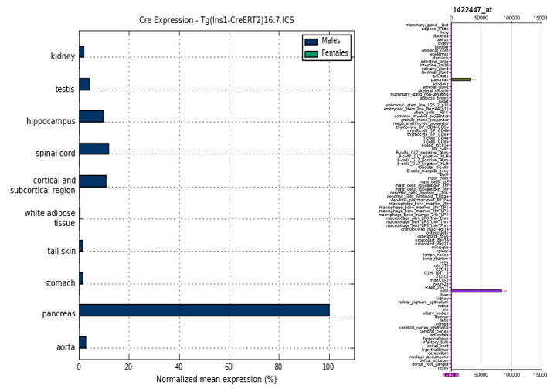The image size is (547, 392).
Task: Click the 'cortical and subcortical region' axis label
Action: click(x=42, y=185)
